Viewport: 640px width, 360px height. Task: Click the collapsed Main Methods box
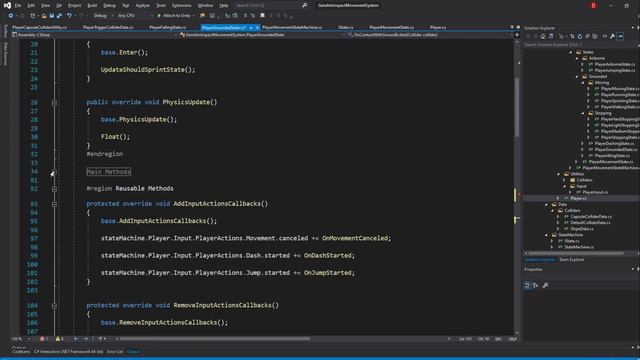[109, 172]
